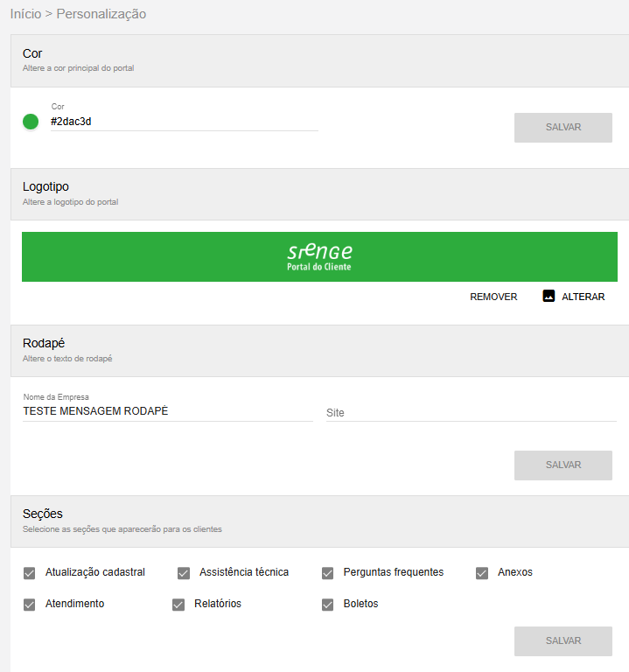The height and width of the screenshot is (672, 629).
Task: Uncheck the Atendimento checkbox
Action: pyautogui.click(x=29, y=605)
